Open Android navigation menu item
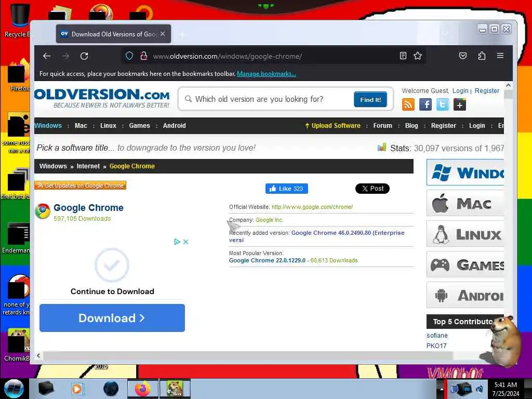This screenshot has height=399, width=532. (175, 126)
